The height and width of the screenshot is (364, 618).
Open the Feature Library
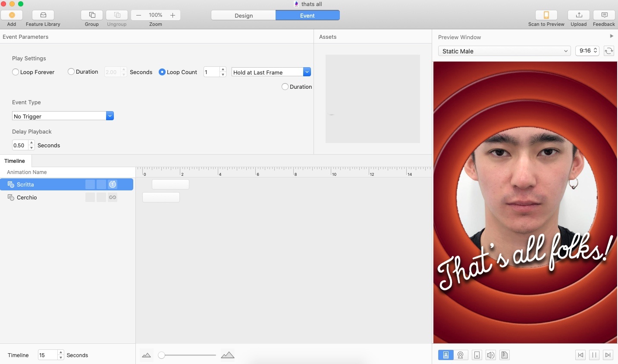pyautogui.click(x=43, y=15)
